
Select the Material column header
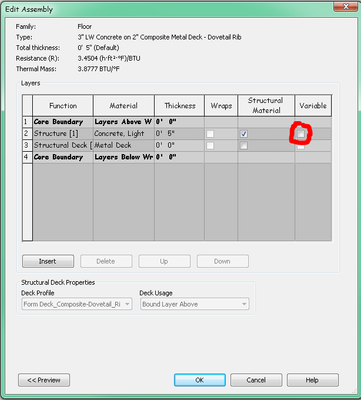(x=124, y=106)
